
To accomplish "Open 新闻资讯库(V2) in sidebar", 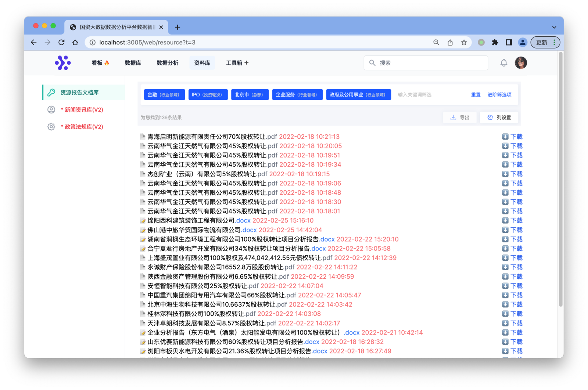I will [82, 110].
